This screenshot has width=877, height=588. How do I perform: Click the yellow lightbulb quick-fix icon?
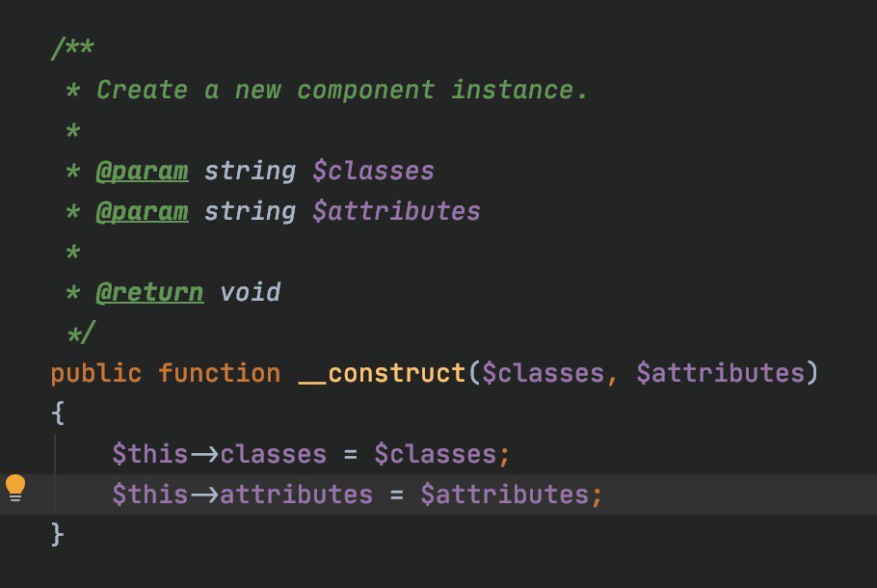pos(15,488)
